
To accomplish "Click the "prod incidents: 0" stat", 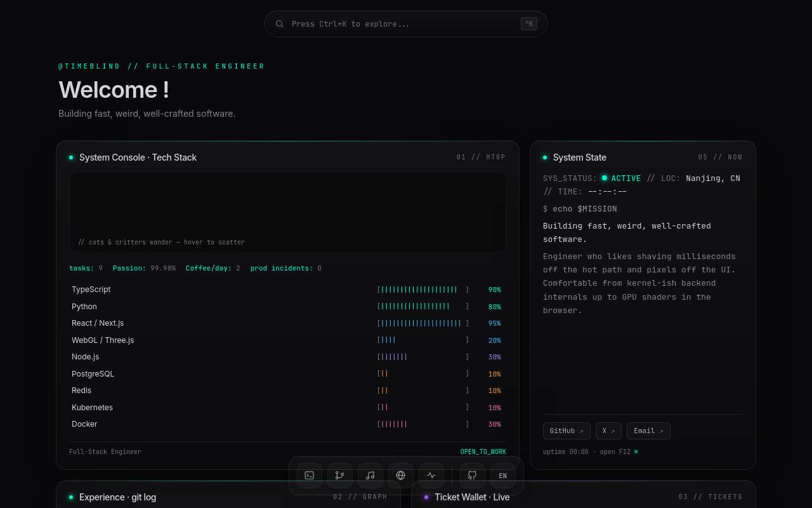I will click(x=285, y=269).
